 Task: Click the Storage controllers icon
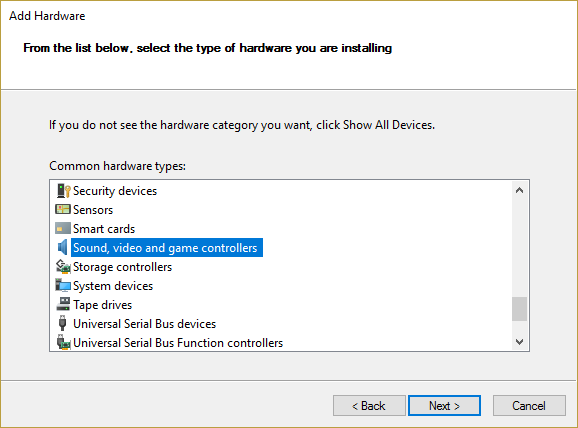[63, 267]
